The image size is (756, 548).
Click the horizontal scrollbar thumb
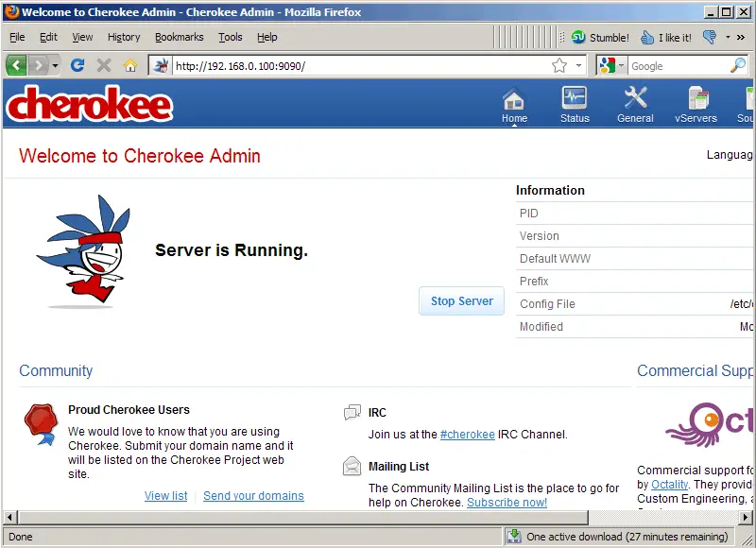point(302,518)
